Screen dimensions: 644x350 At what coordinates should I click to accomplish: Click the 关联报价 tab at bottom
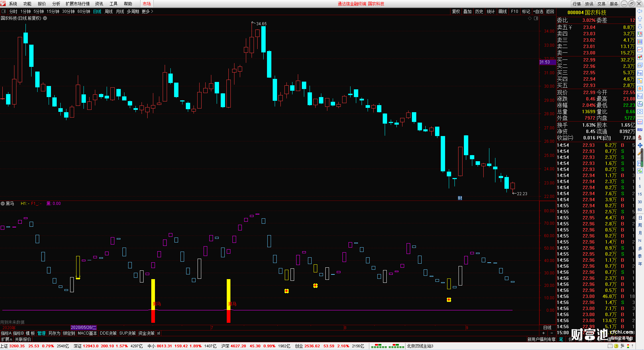point(23,339)
